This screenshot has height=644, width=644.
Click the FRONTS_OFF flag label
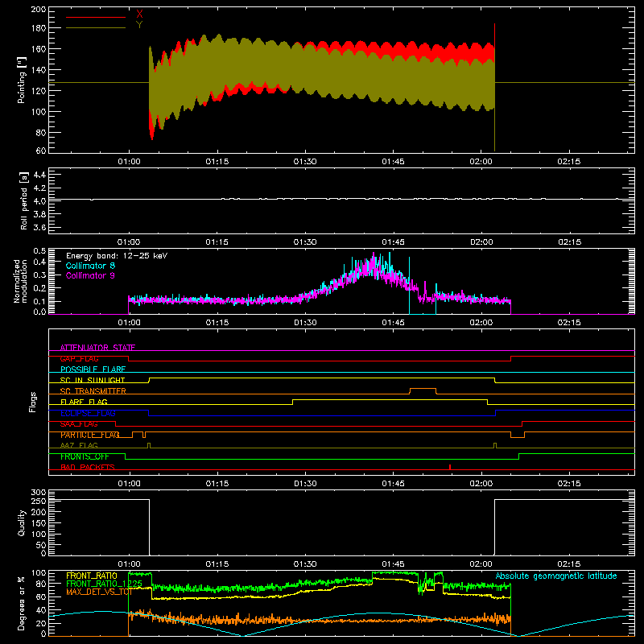click(85, 456)
